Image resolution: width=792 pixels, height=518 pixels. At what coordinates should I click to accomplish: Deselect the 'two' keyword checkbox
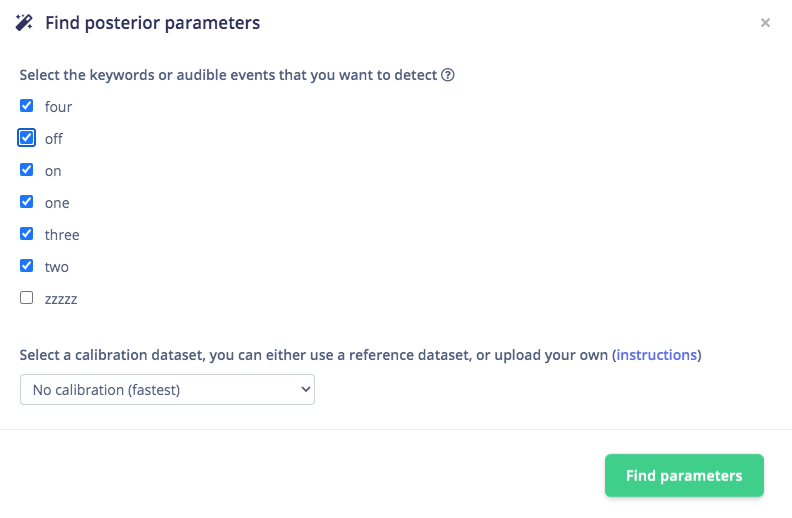click(x=27, y=266)
